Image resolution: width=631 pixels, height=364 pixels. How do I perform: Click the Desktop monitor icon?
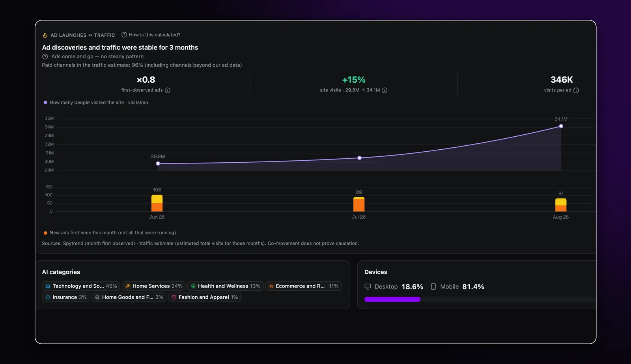tap(368, 287)
